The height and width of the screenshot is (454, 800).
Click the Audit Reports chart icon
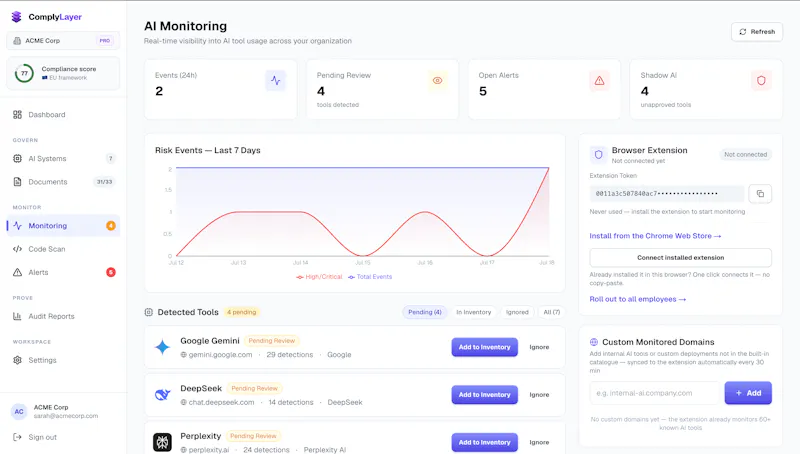pyautogui.click(x=17, y=316)
